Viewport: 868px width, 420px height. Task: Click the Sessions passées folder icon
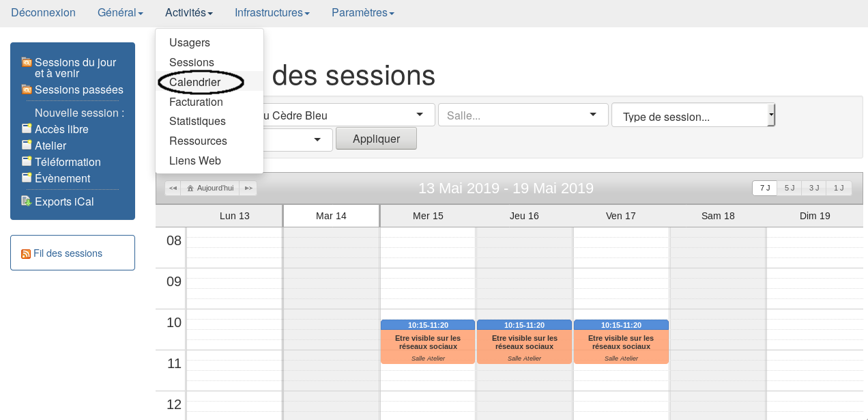tap(27, 89)
